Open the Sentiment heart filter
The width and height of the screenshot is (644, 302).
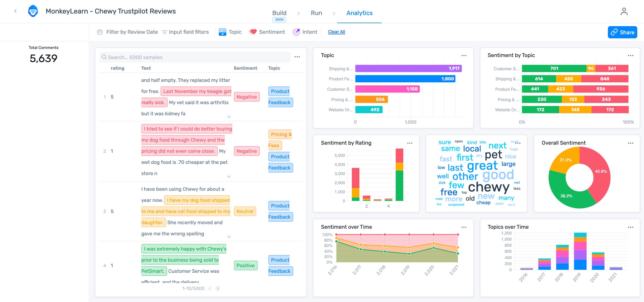(x=253, y=32)
